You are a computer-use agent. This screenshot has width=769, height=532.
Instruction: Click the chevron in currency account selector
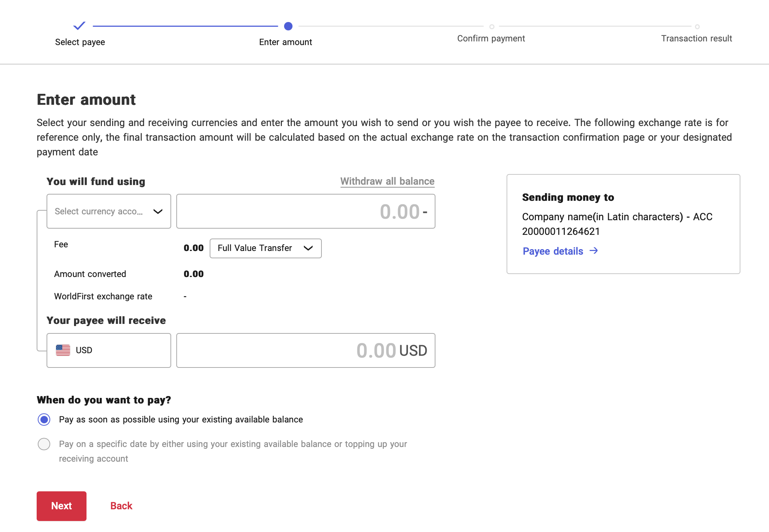[158, 211]
